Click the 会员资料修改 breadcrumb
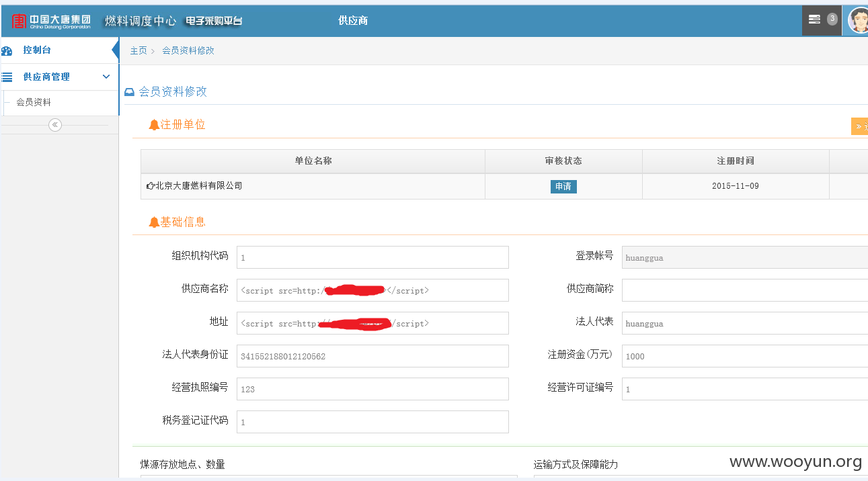Screen dimensions: 868x481 [188, 50]
